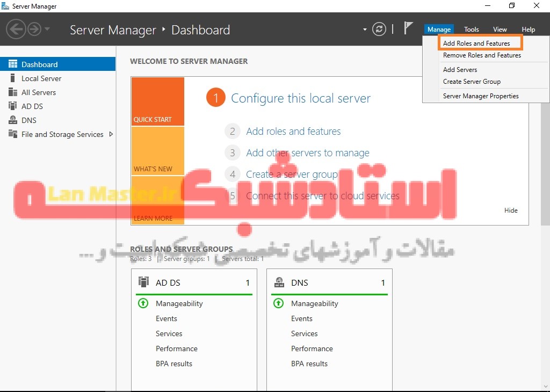Click DNS tile title text

300,282
